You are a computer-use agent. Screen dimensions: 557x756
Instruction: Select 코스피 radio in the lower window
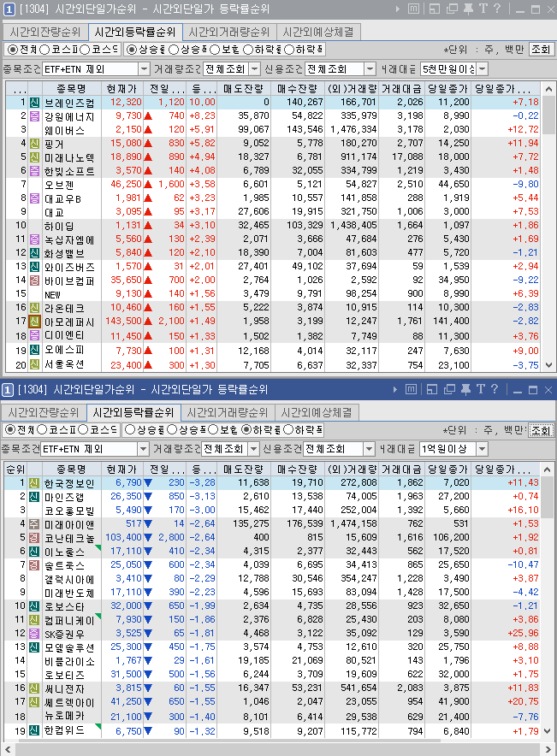43,429
